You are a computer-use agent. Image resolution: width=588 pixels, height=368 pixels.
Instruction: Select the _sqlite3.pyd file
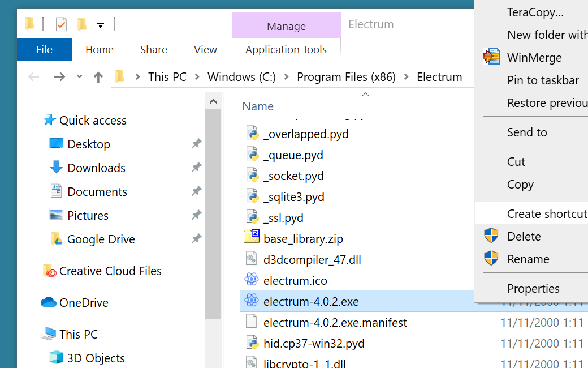pos(294,197)
